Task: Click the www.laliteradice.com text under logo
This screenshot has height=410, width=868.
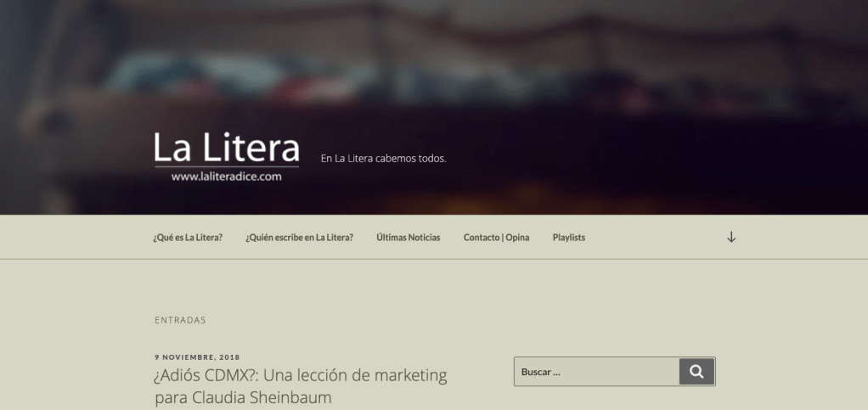Action: 226,177
